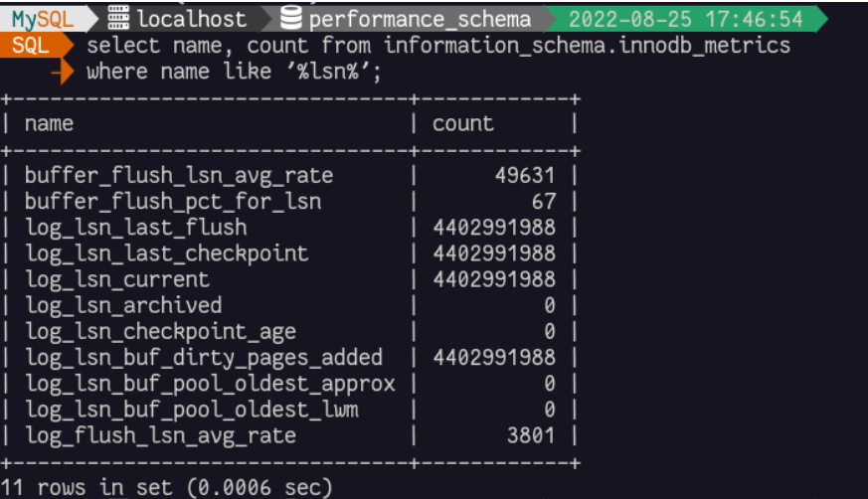Select the buffer_flush_lsn_avg_rate row name
Viewport: 868px width, 499px height.
pos(179,175)
